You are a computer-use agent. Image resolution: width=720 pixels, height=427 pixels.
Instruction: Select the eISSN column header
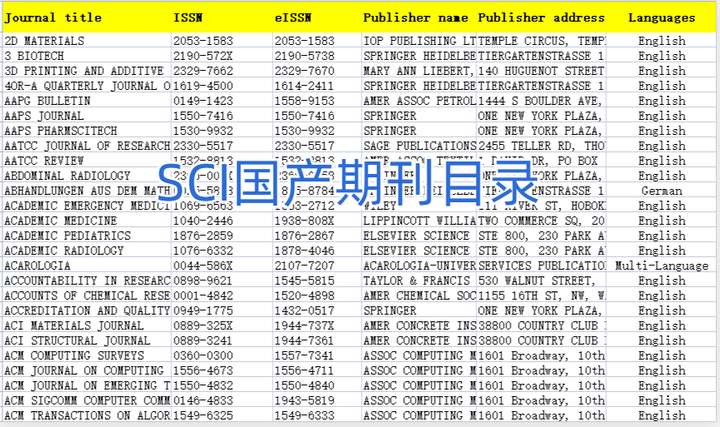(317, 17)
